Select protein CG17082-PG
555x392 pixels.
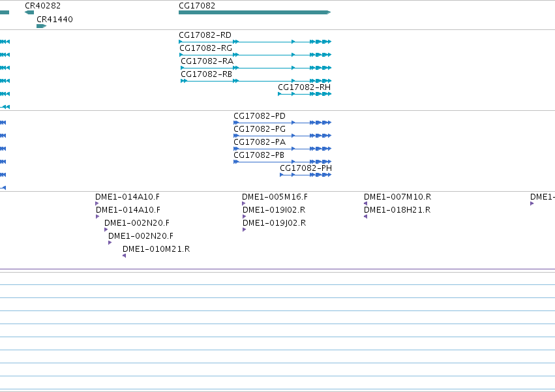282,136
